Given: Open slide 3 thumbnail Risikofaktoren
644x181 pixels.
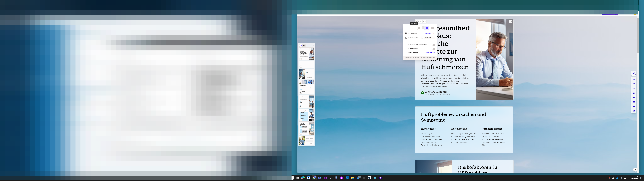Looking at the screenshot, I should (307, 74).
